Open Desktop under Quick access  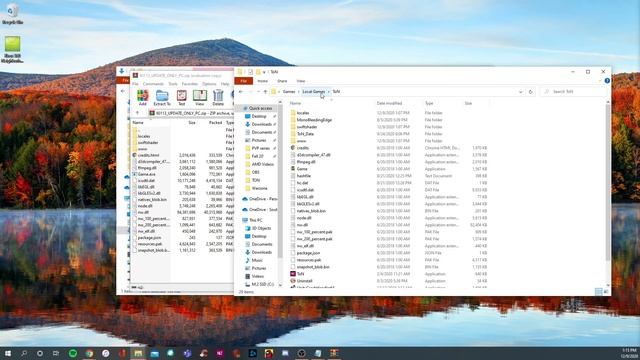(259, 116)
